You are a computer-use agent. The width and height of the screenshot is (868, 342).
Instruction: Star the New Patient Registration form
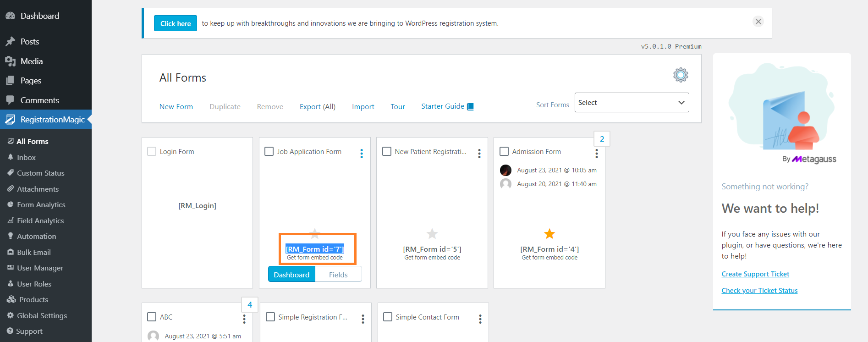[x=432, y=234]
